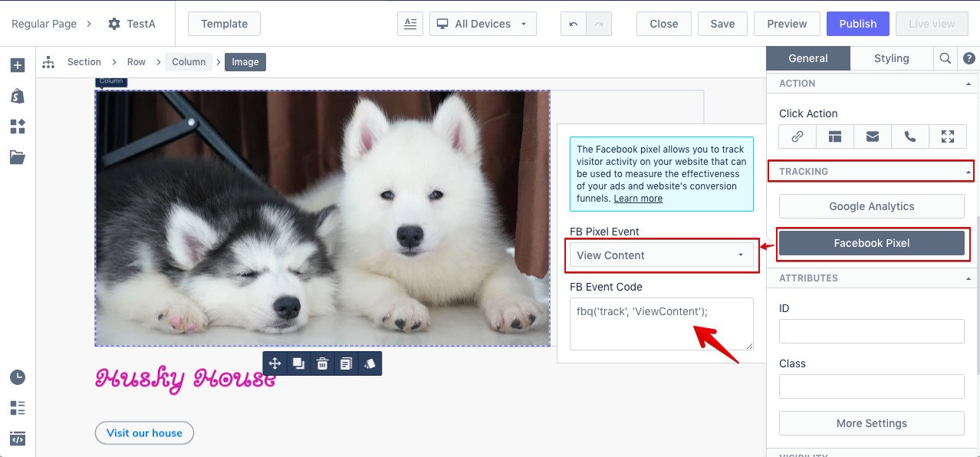
Task: Click the Close button
Action: pyautogui.click(x=664, y=24)
